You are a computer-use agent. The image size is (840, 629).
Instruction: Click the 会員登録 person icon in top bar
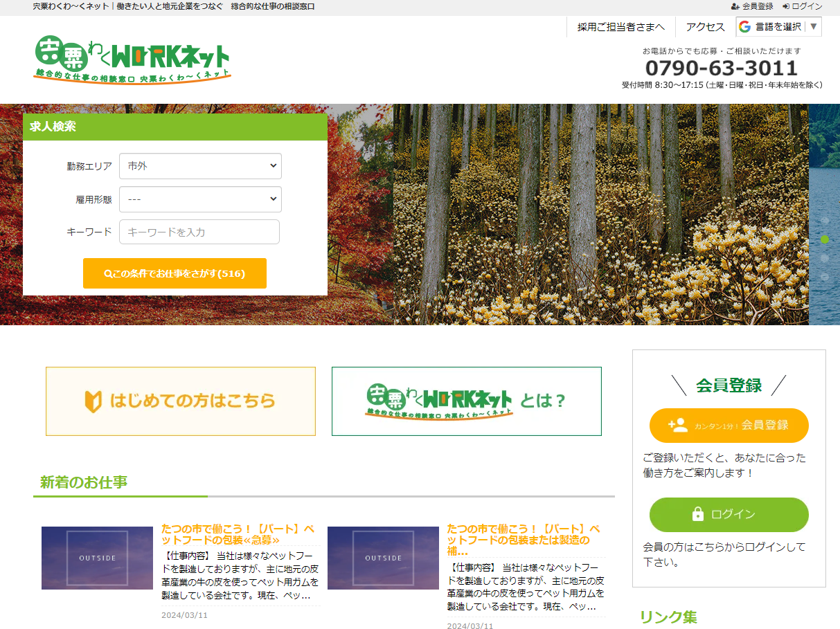pyautogui.click(x=735, y=6)
